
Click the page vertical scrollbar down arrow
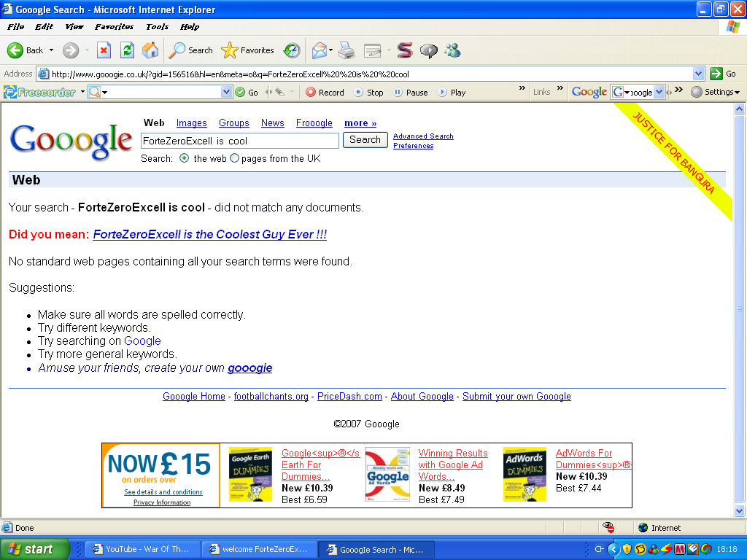coord(739,511)
